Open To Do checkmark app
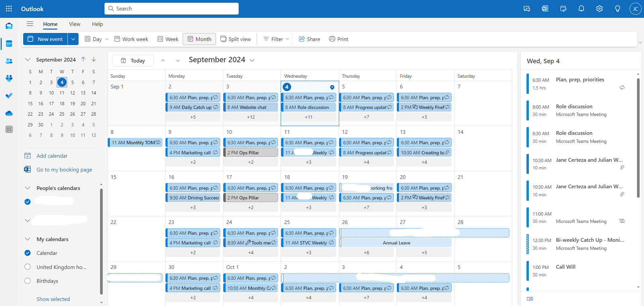This screenshot has height=306, width=644. pyautogui.click(x=9, y=96)
